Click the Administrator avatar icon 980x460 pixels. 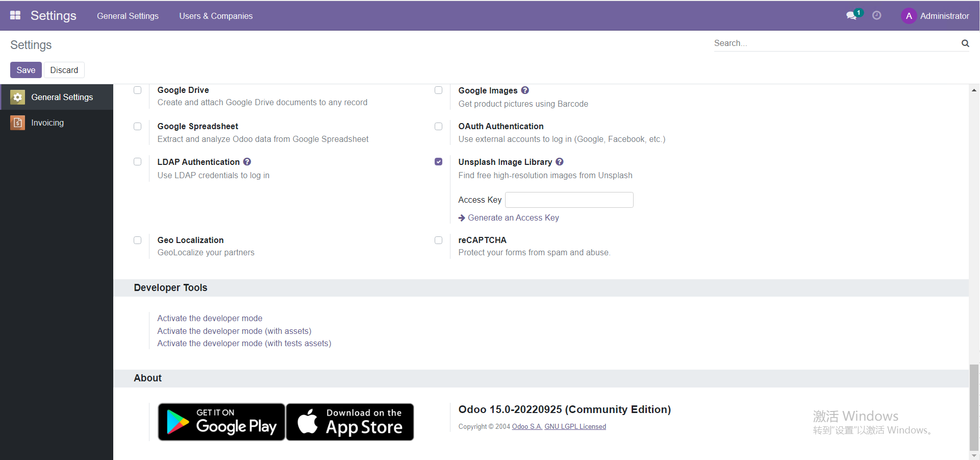(x=909, y=16)
